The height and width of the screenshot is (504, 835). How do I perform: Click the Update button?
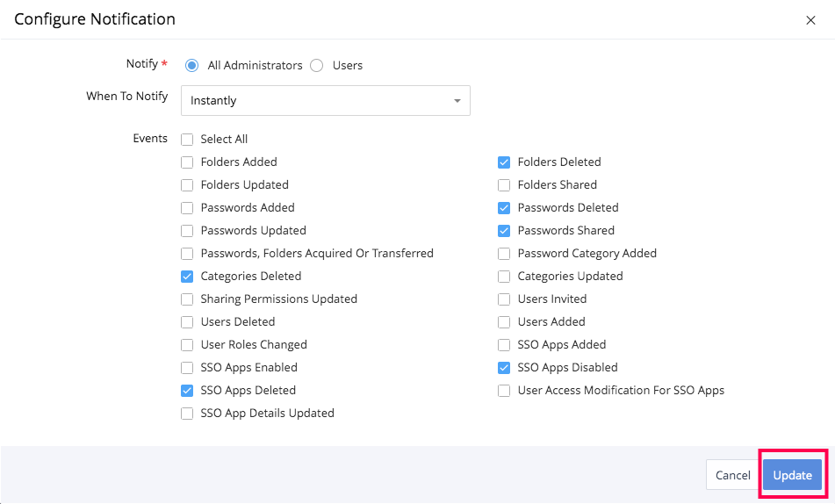(792, 475)
